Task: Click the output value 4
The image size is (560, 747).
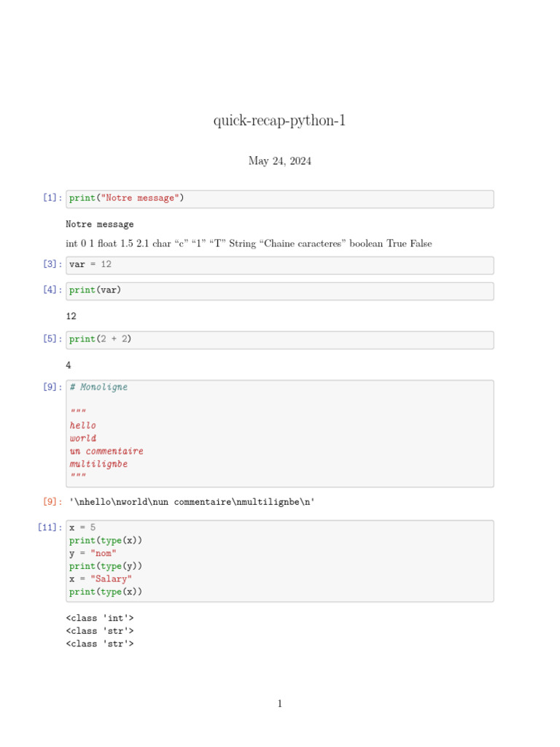Action: [x=69, y=365]
